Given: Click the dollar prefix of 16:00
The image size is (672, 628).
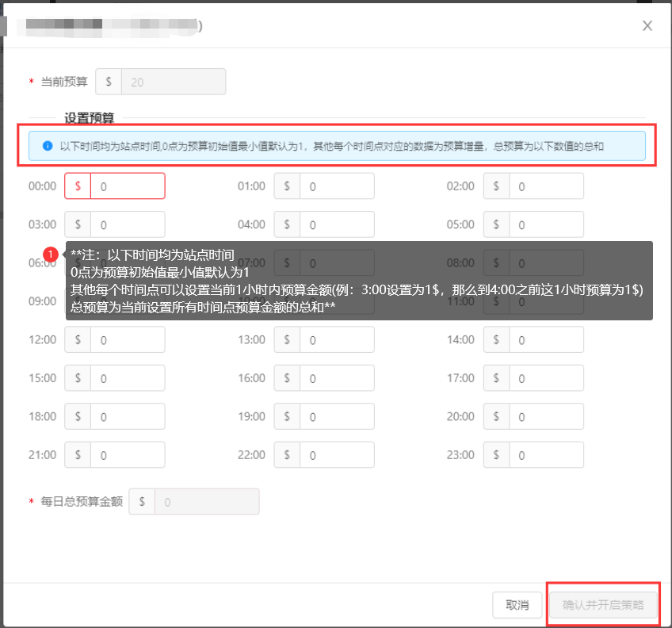Looking at the screenshot, I should click(x=287, y=378).
